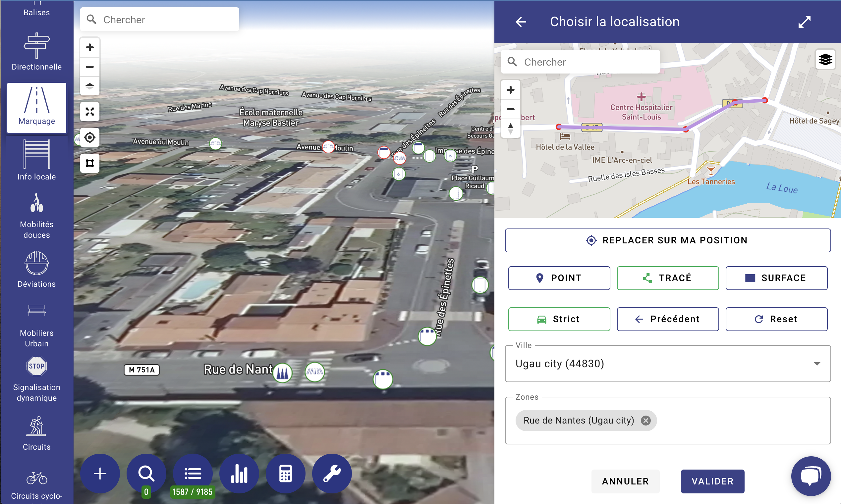The width and height of the screenshot is (841, 504).
Task: Expand the Ville dropdown Ugau city
Action: coord(667,364)
